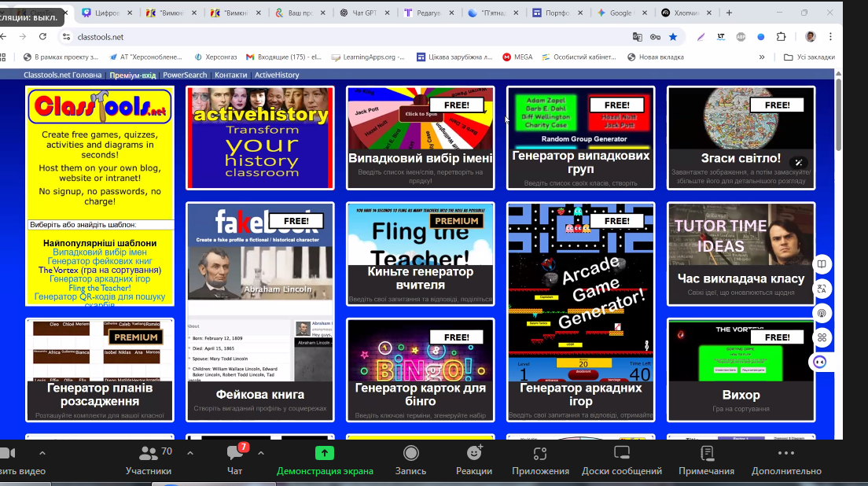Expand the arrow next to video button
868x486 pixels.
(42, 453)
